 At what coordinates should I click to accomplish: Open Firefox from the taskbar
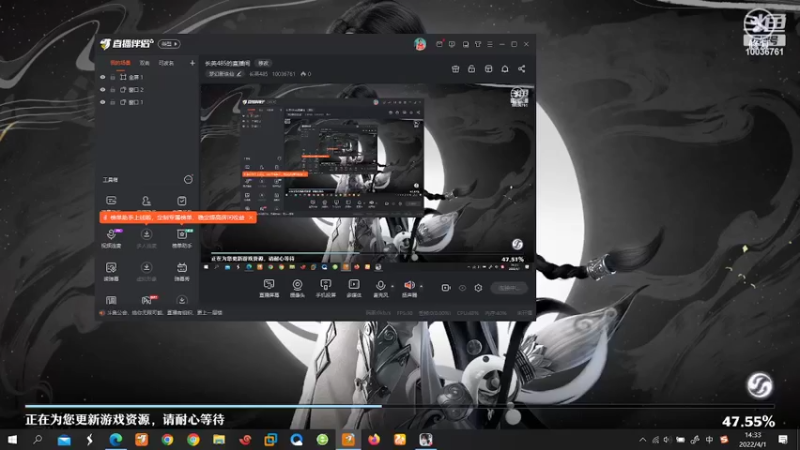pyautogui.click(x=374, y=439)
